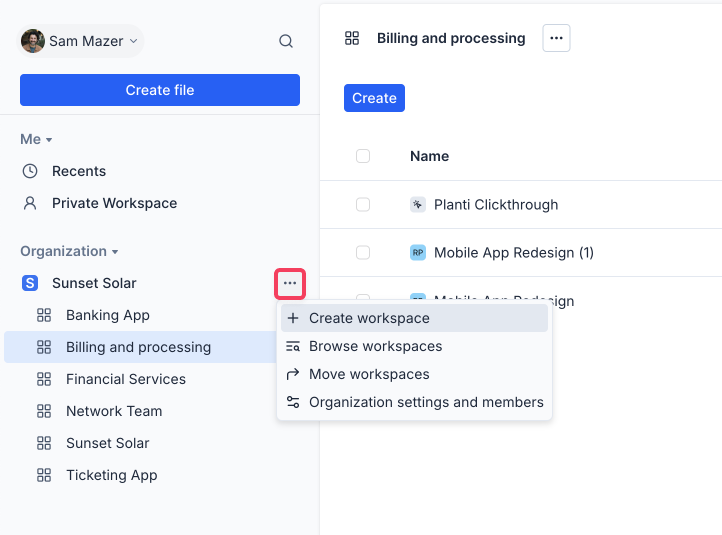Toggle the select-all checkbox beside Name
Image resolution: width=722 pixels, height=535 pixels.
click(363, 156)
